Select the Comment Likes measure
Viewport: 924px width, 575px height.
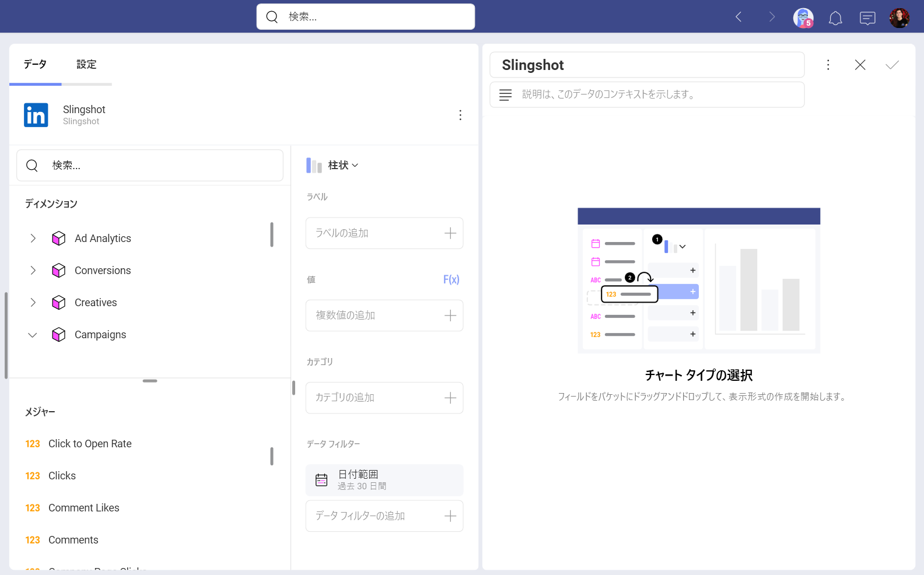tap(83, 508)
